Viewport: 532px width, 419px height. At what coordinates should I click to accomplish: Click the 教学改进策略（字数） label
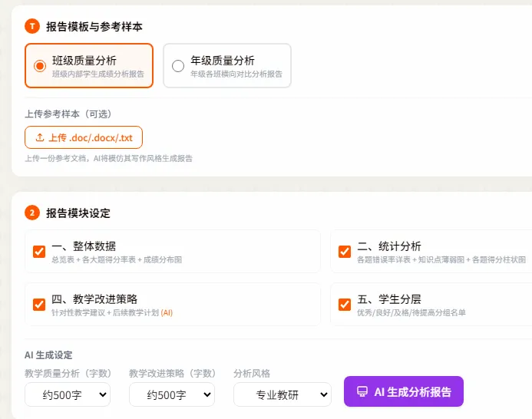pyautogui.click(x=173, y=374)
